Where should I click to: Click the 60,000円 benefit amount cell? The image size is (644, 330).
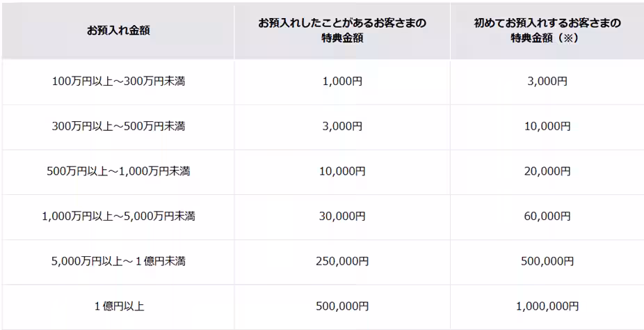point(547,217)
